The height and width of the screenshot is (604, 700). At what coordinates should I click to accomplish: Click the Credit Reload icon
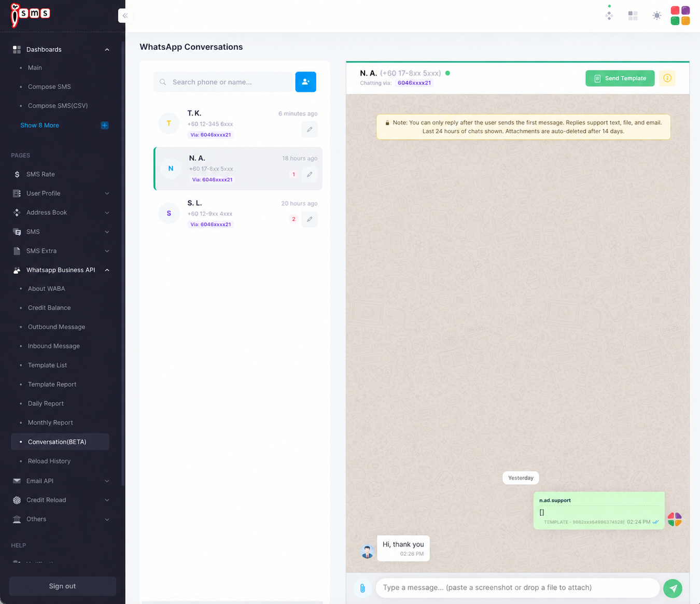[x=17, y=500]
